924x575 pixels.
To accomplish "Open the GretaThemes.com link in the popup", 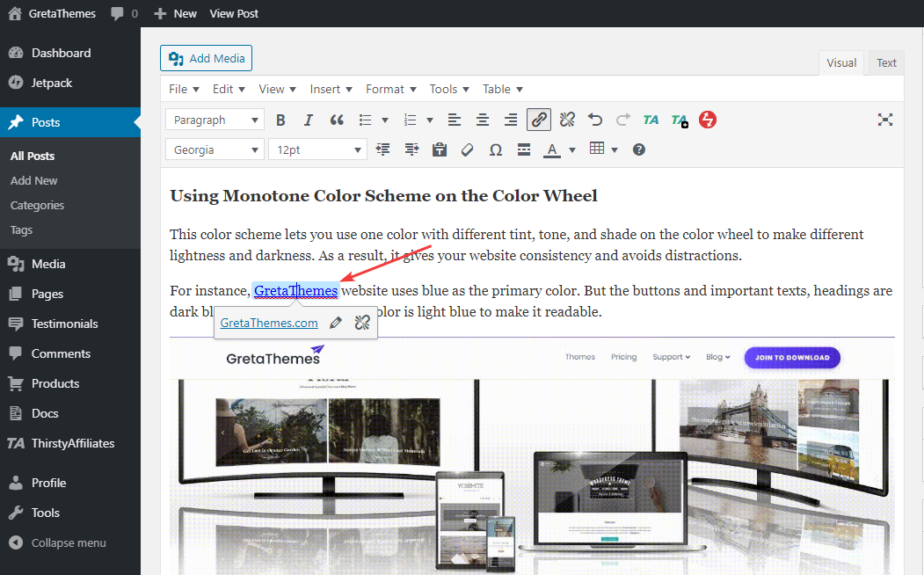I will [269, 323].
